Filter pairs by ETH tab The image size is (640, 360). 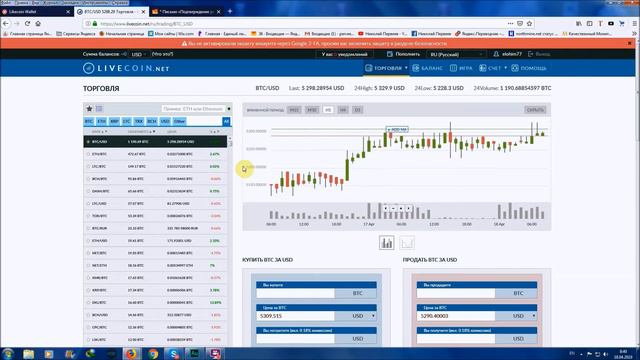point(102,121)
